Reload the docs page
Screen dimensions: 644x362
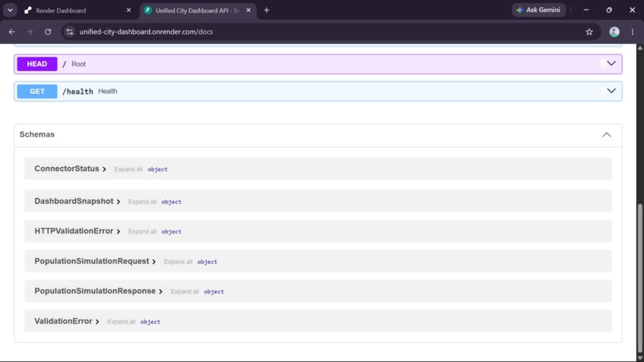tap(48, 32)
